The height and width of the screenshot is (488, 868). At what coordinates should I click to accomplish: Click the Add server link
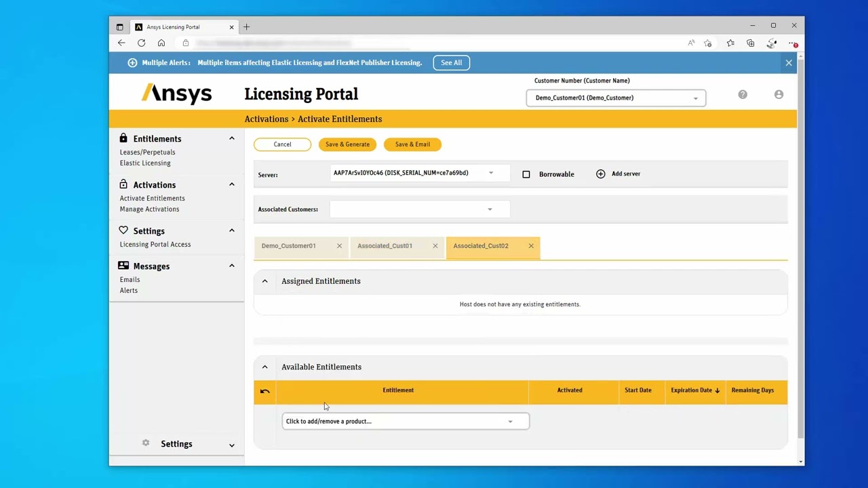[x=626, y=174]
